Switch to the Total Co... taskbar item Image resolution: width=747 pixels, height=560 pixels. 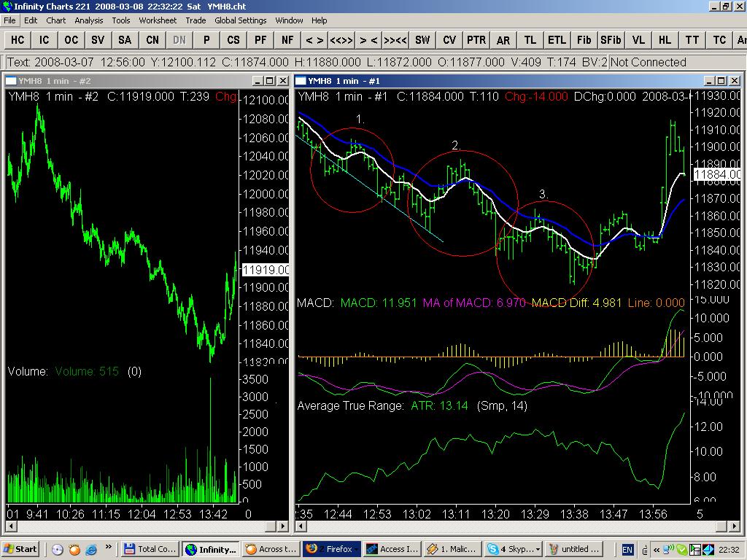pyautogui.click(x=150, y=549)
